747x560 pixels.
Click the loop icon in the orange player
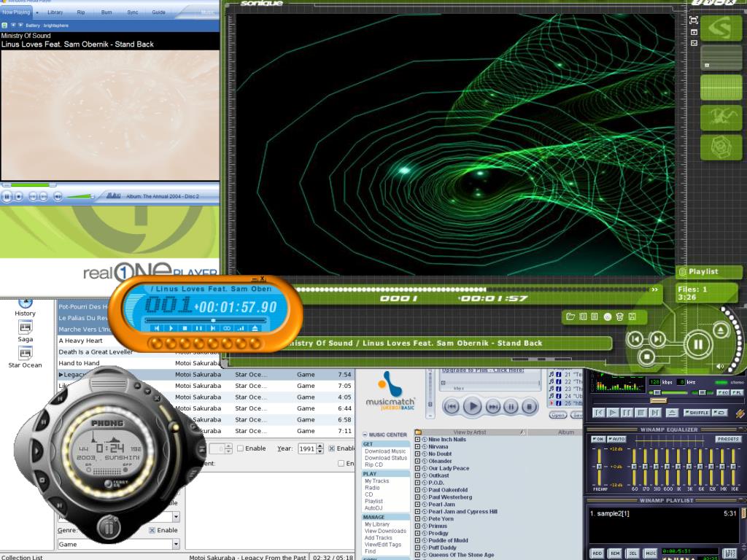[227, 328]
